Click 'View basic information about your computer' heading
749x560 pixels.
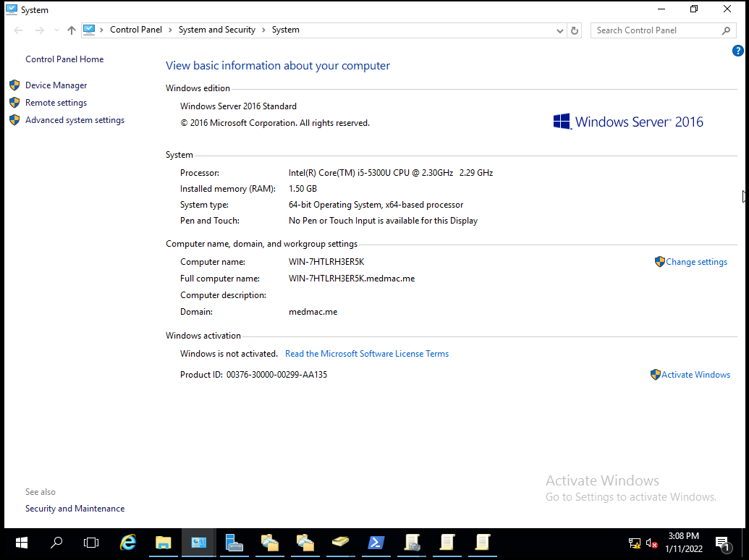click(x=278, y=66)
